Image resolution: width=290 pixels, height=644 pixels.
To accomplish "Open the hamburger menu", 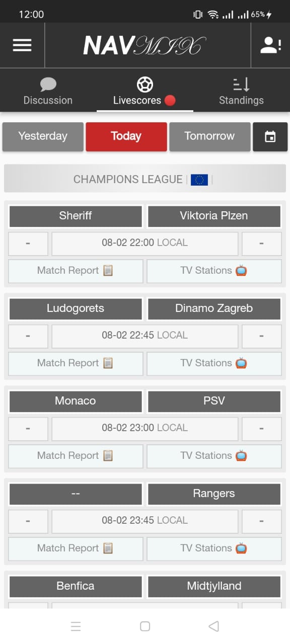I will click(22, 45).
